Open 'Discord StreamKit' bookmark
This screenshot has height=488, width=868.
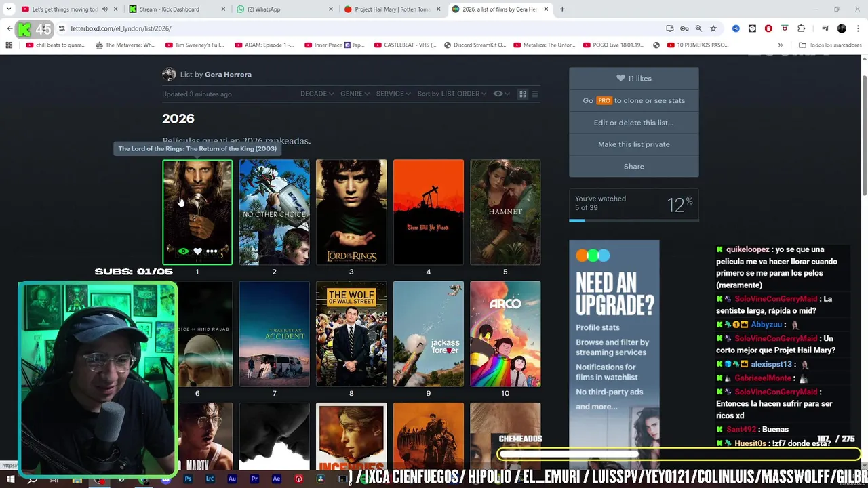(475, 45)
